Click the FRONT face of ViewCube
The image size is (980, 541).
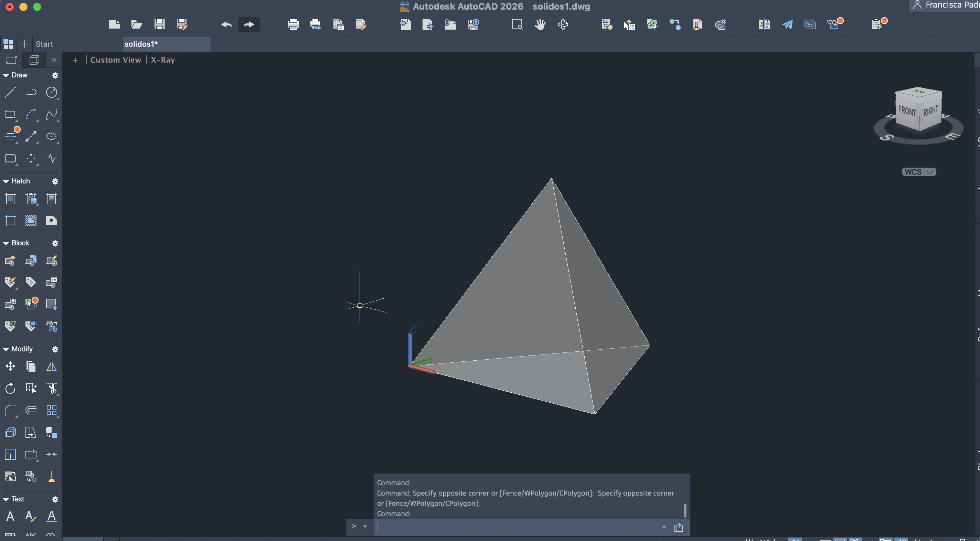point(907,111)
